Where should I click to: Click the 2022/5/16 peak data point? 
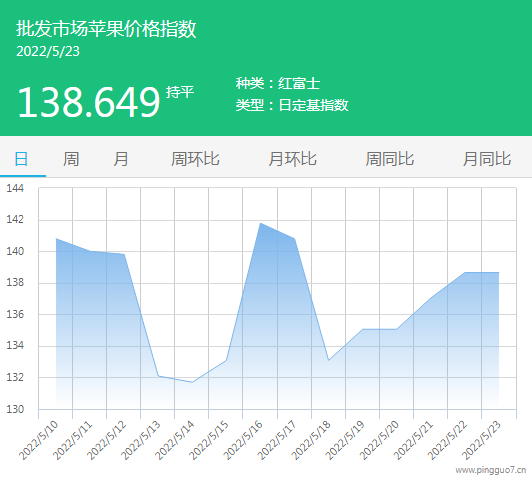tap(260, 223)
